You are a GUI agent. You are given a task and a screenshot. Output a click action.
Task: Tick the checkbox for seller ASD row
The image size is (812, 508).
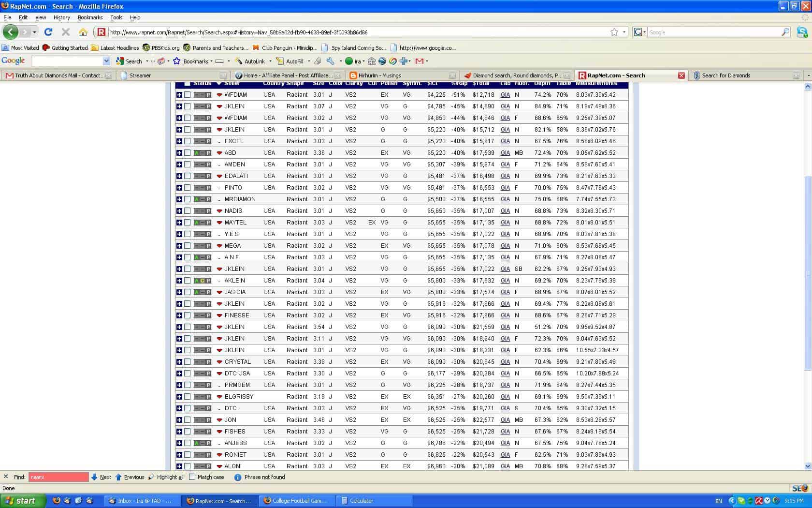pos(188,153)
